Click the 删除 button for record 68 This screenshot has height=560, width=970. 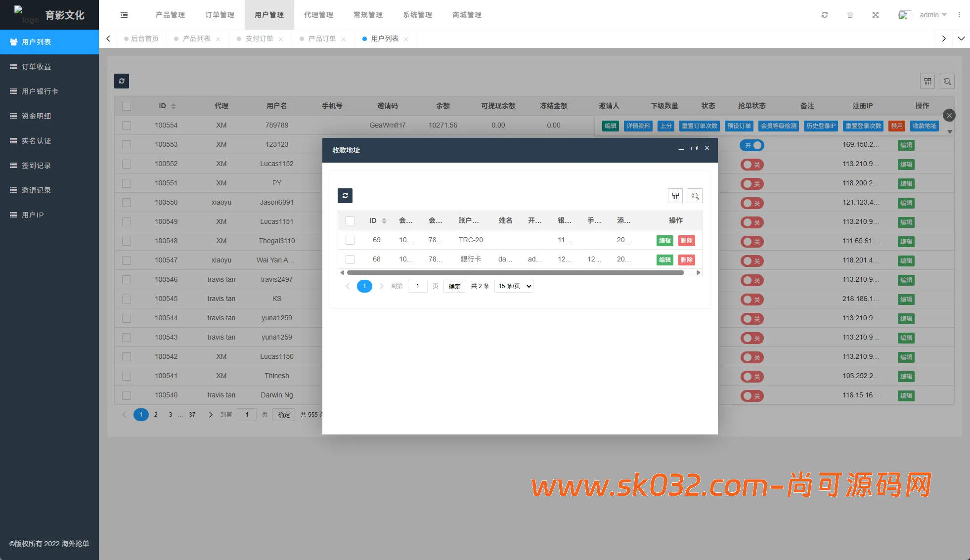[x=687, y=259]
